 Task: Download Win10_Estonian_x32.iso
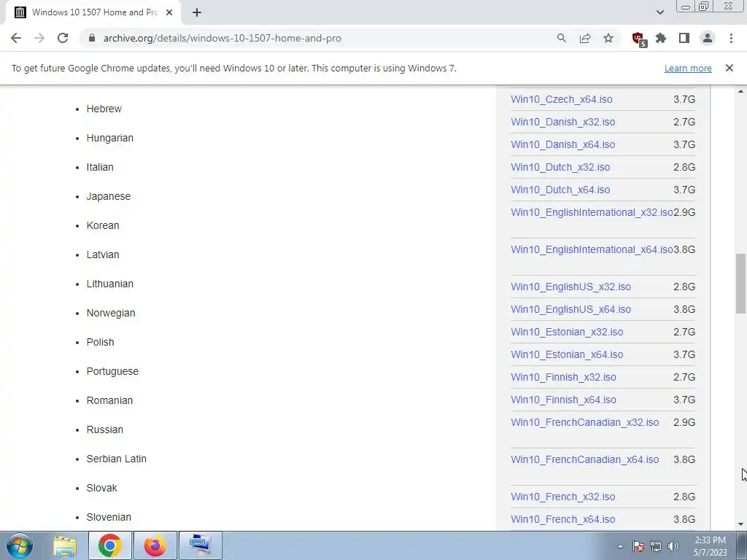coord(567,332)
